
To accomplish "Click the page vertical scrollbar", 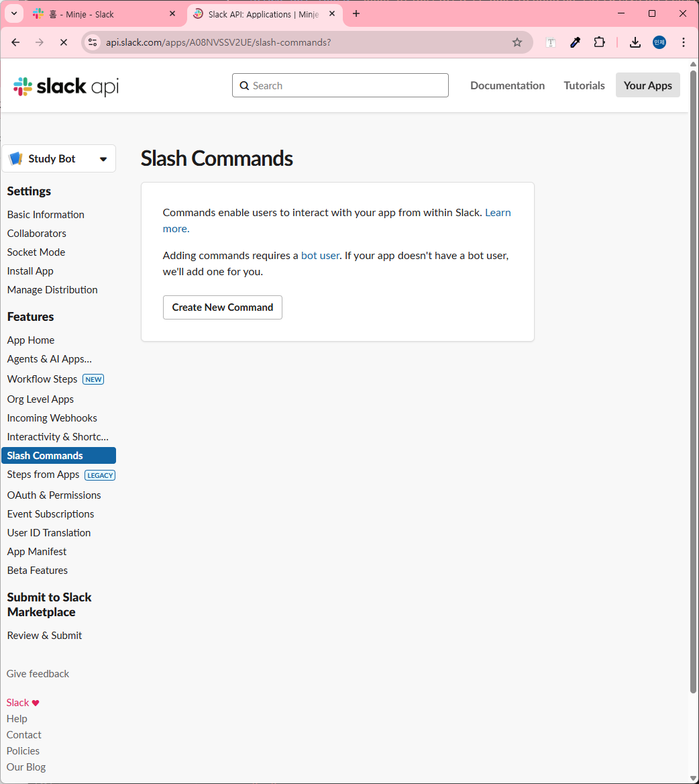I will point(693,382).
